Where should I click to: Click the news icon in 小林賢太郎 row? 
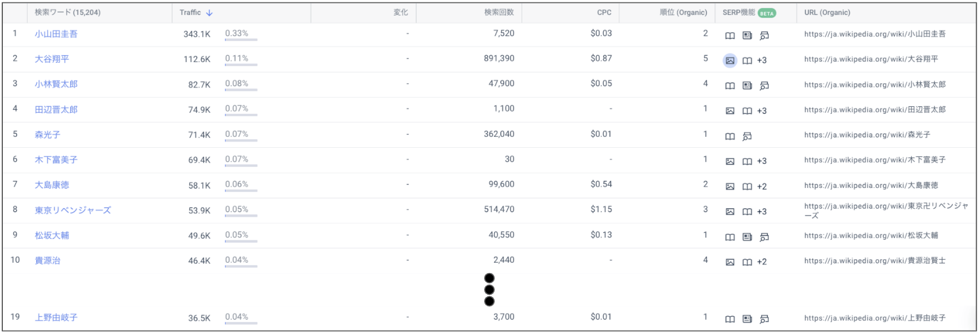(747, 86)
